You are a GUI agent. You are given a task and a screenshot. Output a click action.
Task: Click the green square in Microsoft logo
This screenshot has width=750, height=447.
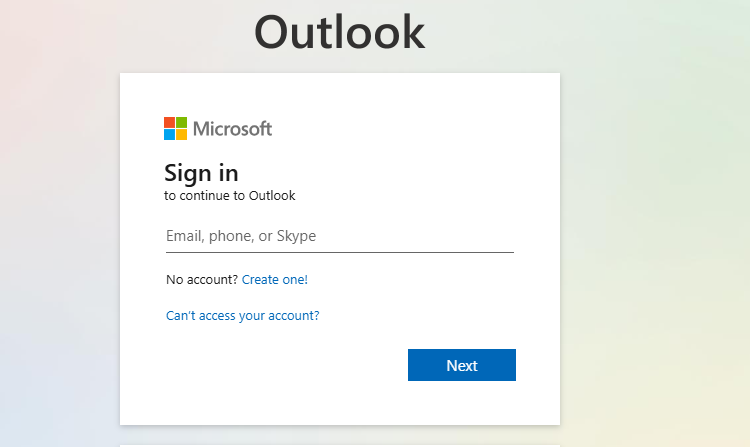click(182, 122)
